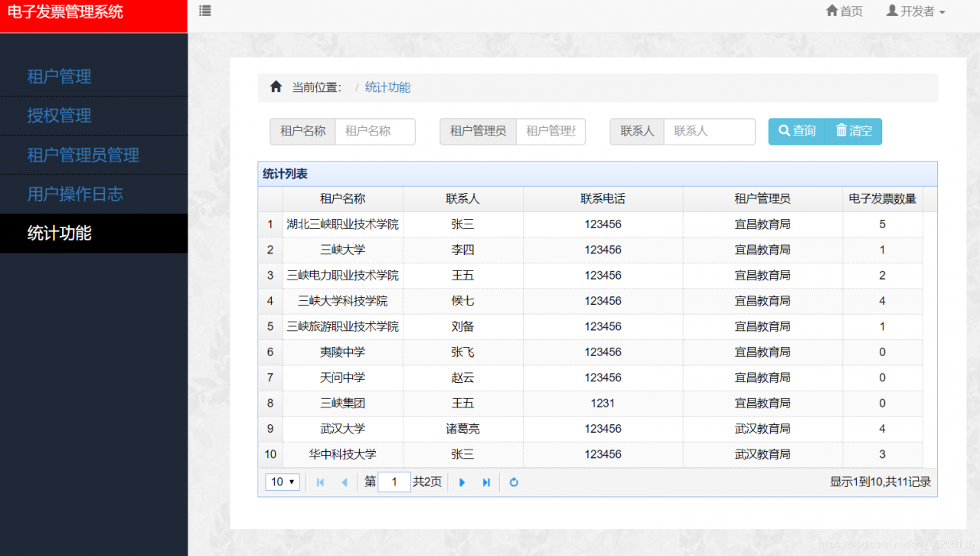The width and height of the screenshot is (980, 556).
Task: Click 统计功能 breadcrumb link
Action: click(387, 87)
